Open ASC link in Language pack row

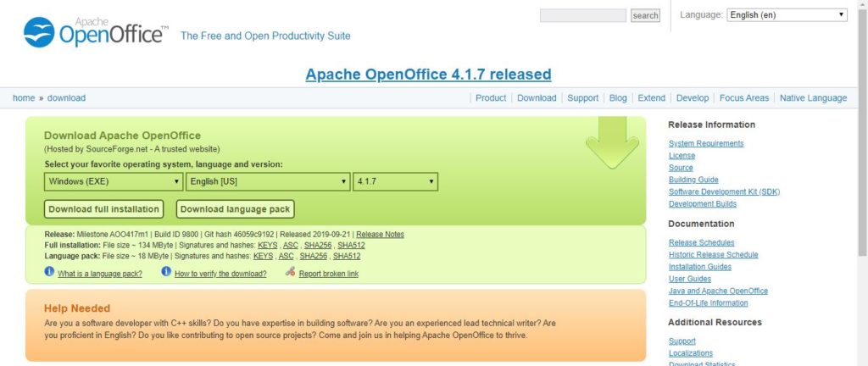(287, 257)
